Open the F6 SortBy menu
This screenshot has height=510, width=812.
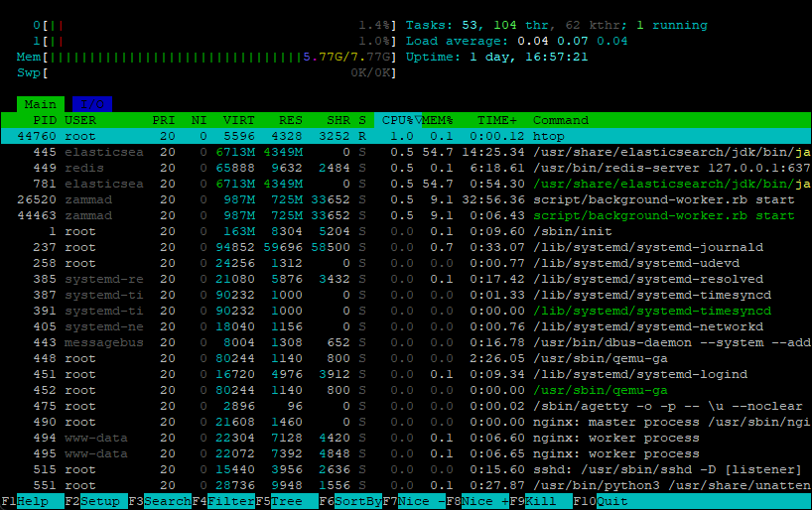click(x=350, y=501)
